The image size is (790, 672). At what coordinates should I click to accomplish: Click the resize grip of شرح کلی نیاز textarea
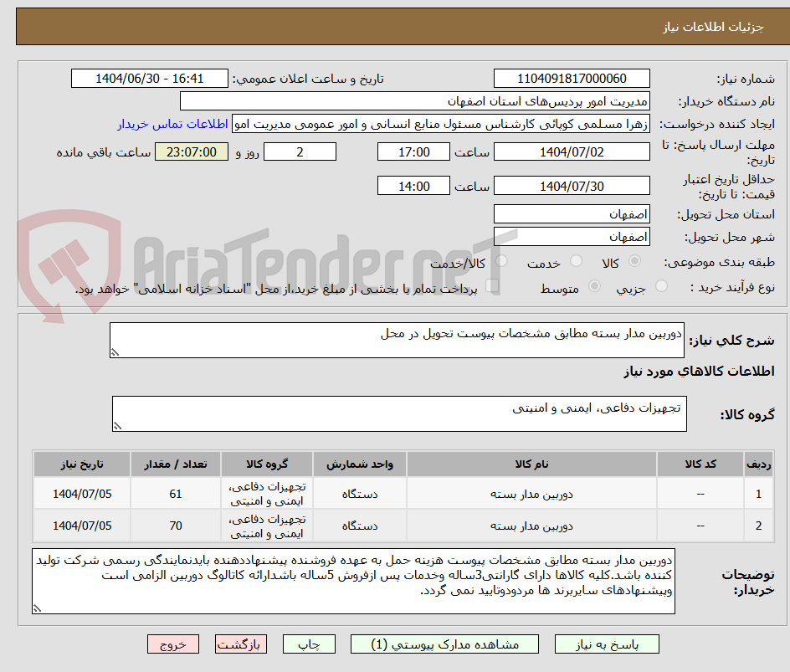click(117, 351)
